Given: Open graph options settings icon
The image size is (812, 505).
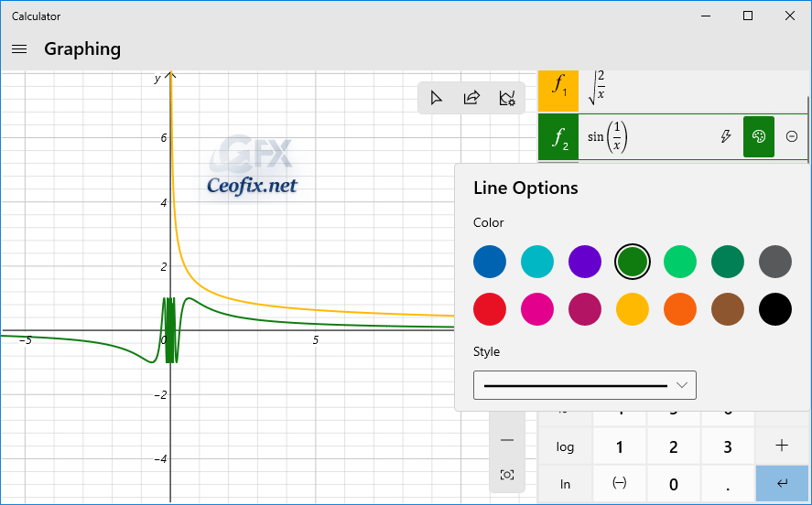Looking at the screenshot, I should click(507, 98).
